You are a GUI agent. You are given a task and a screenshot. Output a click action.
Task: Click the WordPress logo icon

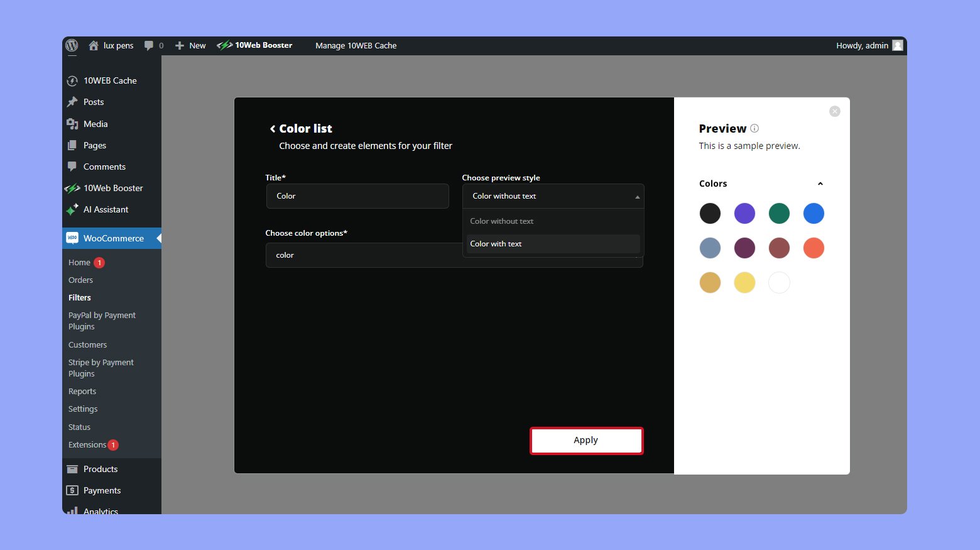(72, 45)
